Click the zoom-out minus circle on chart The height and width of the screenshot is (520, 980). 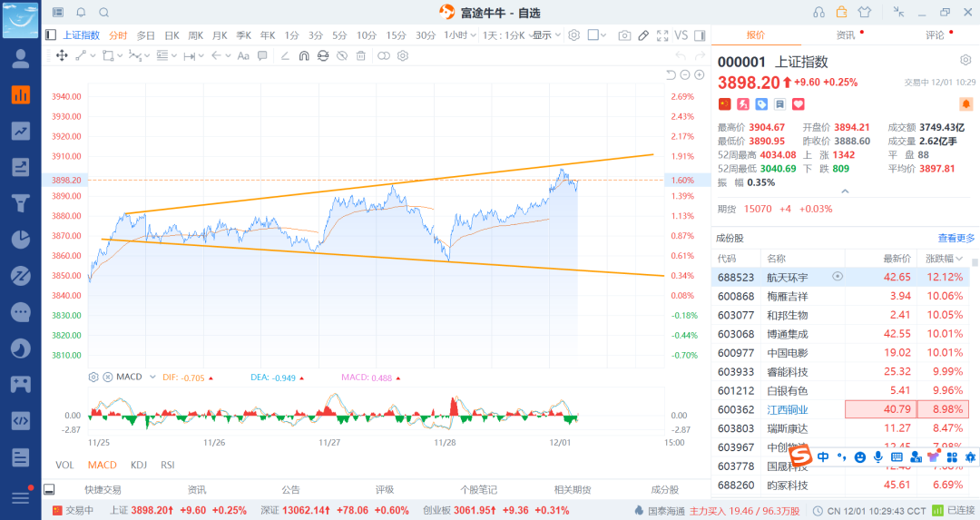[685, 75]
